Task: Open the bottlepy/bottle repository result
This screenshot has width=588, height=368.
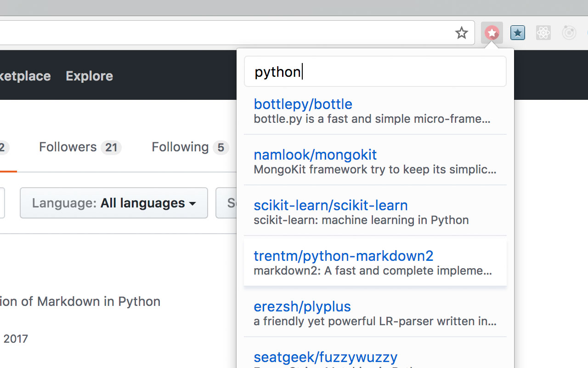Action: (x=303, y=104)
